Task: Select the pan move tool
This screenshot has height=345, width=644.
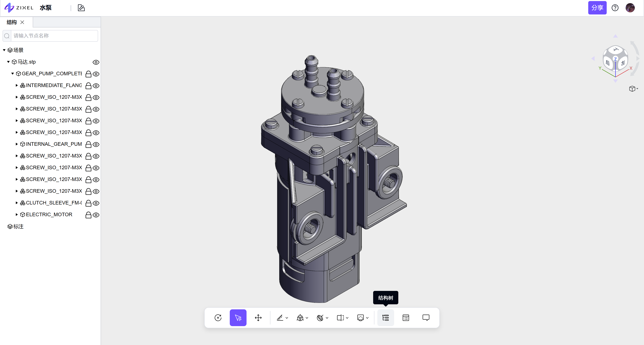Action: point(258,318)
